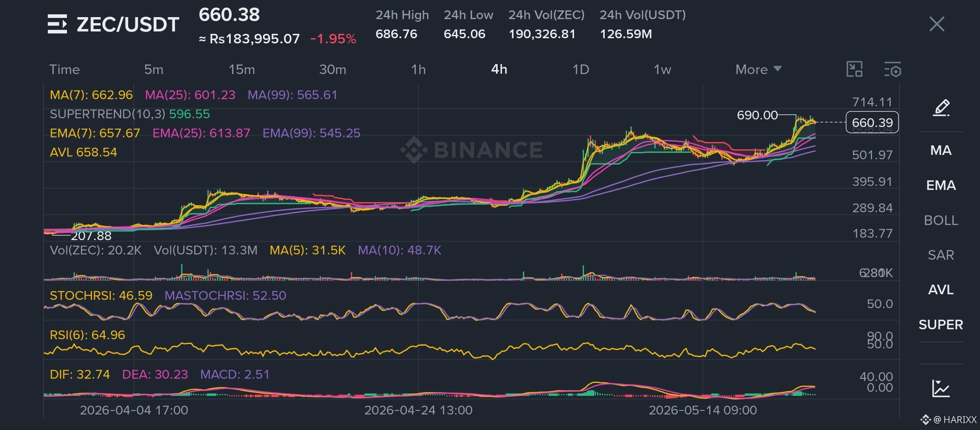Toggle the MA indicator
Viewport: 980px width, 430px height.
tap(941, 150)
